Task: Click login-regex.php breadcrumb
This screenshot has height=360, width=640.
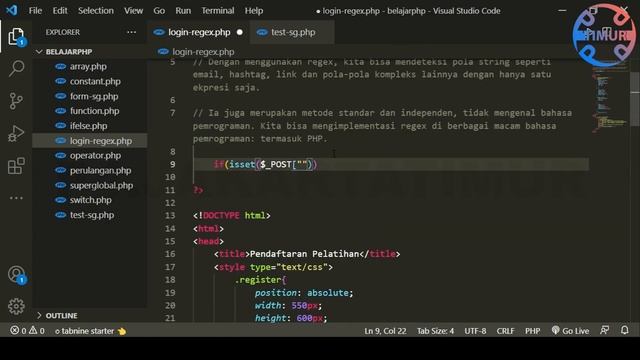Action: point(203,52)
